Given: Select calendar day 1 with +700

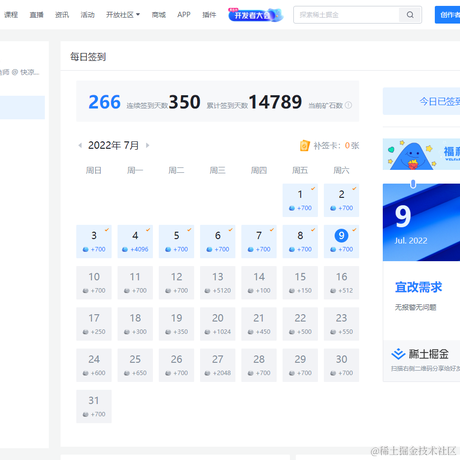Looking at the screenshot, I should click(x=300, y=200).
